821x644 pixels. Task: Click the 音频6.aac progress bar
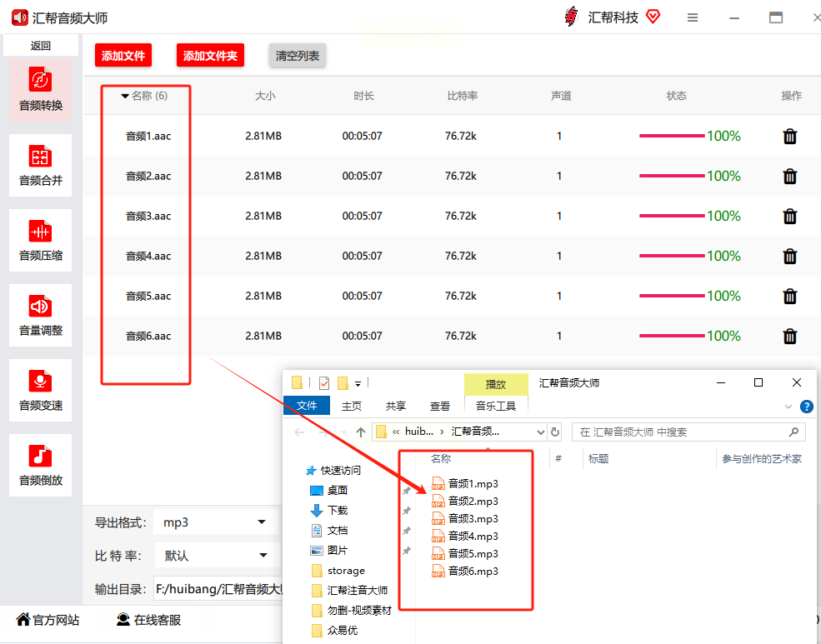click(672, 336)
